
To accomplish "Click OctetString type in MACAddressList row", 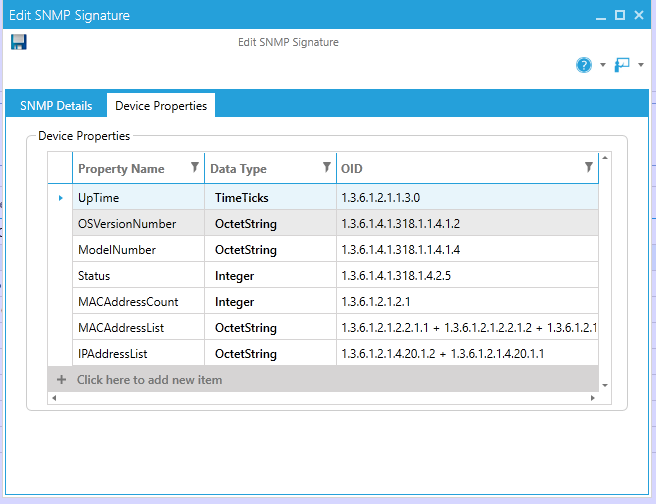I will point(270,327).
